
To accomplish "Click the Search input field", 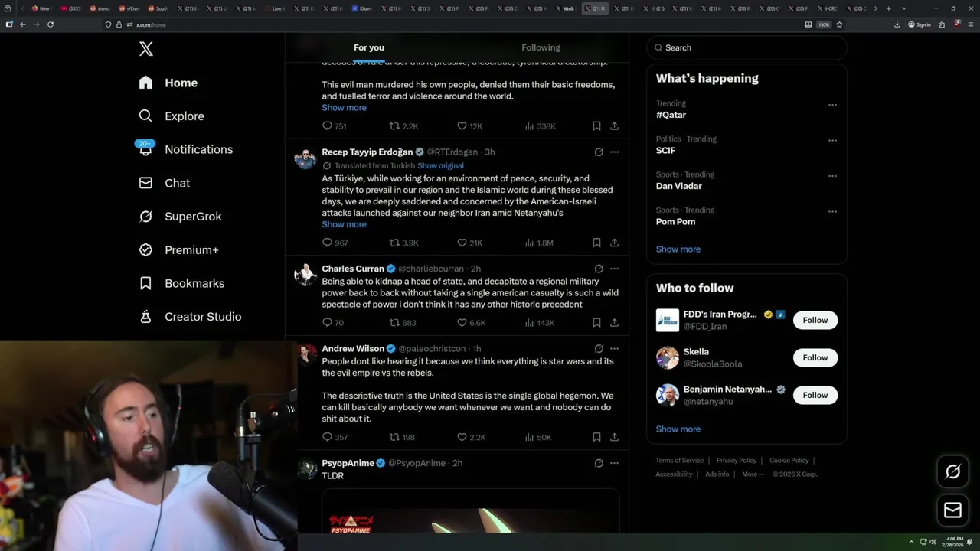I will click(x=746, y=47).
